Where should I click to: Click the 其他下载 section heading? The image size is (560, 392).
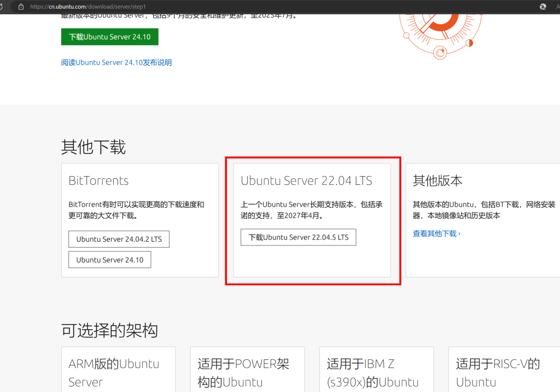point(94,147)
